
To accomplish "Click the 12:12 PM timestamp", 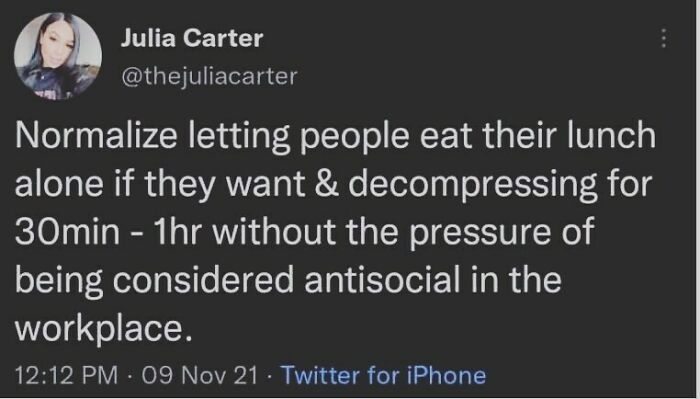I will pos(67,374).
